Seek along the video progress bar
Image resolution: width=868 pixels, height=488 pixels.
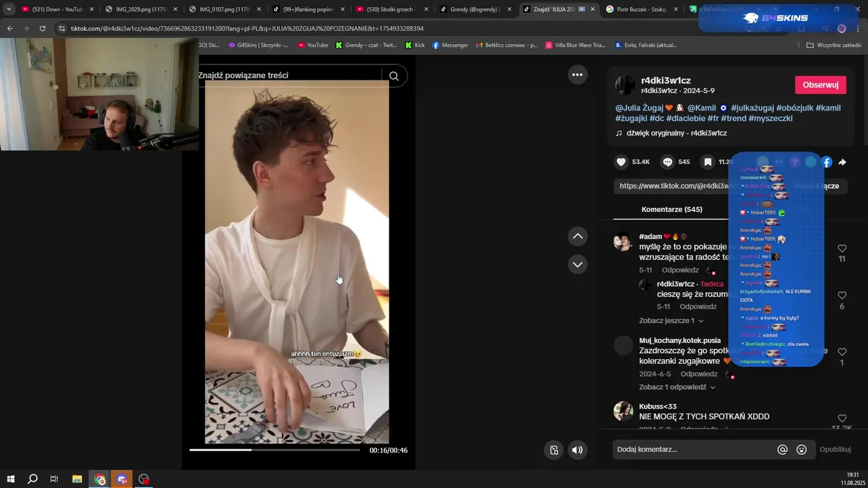click(x=275, y=449)
